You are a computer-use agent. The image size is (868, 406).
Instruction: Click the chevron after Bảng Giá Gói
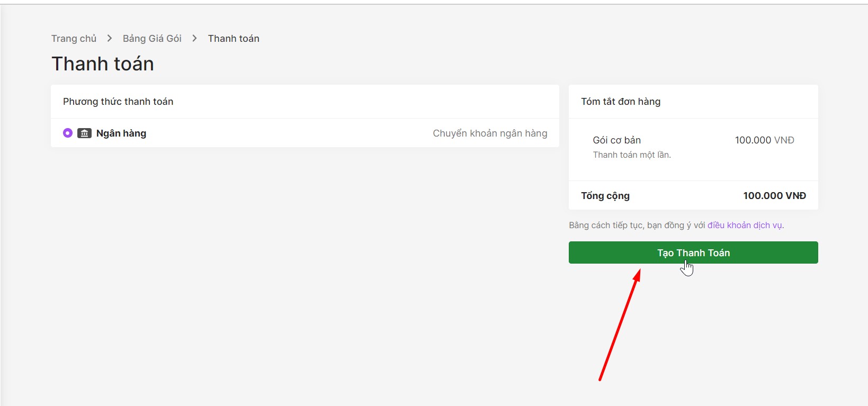click(x=194, y=39)
